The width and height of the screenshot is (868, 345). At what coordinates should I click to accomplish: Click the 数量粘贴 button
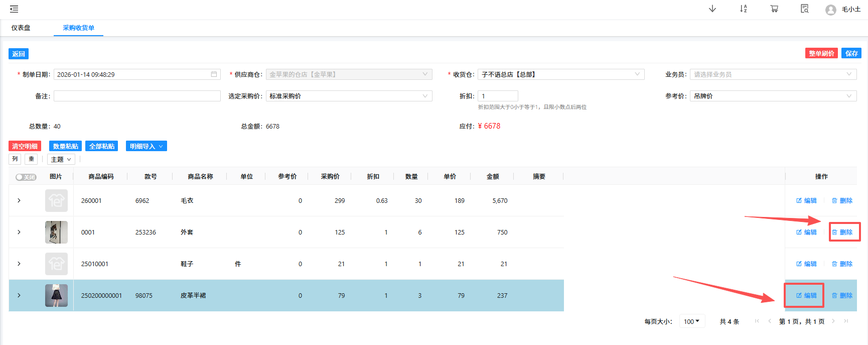66,146
